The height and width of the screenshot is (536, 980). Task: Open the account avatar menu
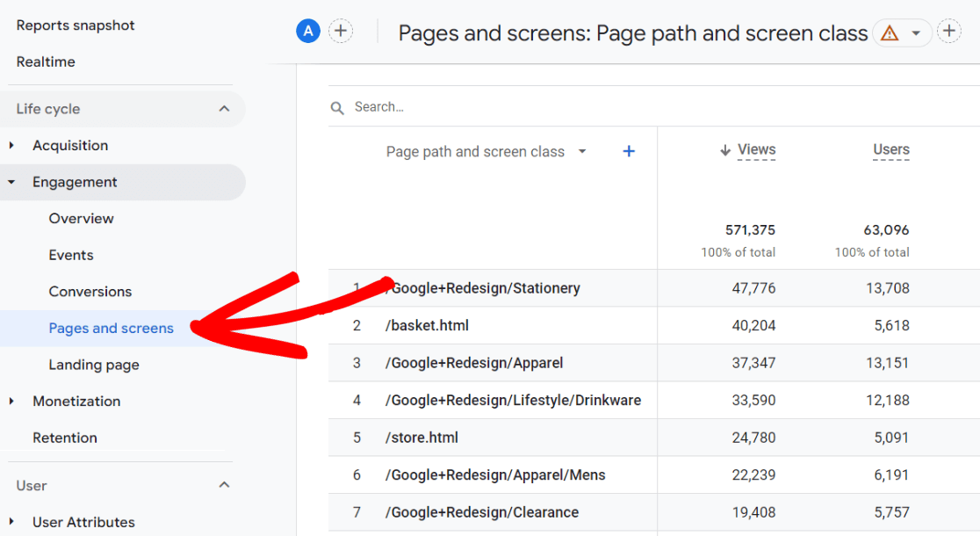point(307,31)
